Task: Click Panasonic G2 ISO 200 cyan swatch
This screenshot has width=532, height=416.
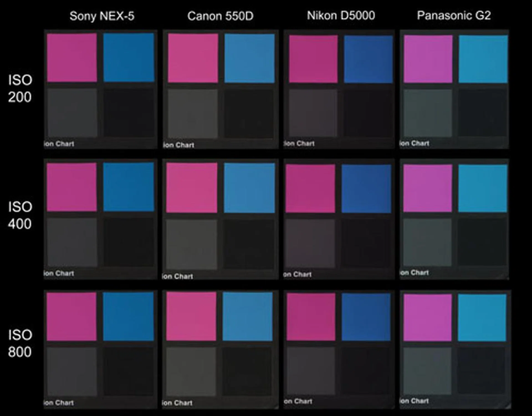Action: [x=483, y=59]
